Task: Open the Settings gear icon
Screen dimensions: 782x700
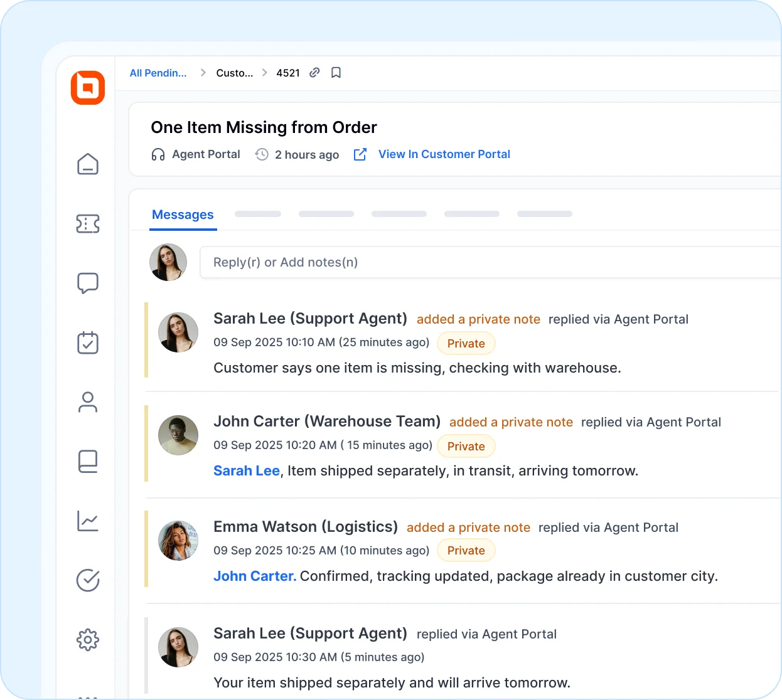Action: click(x=88, y=640)
